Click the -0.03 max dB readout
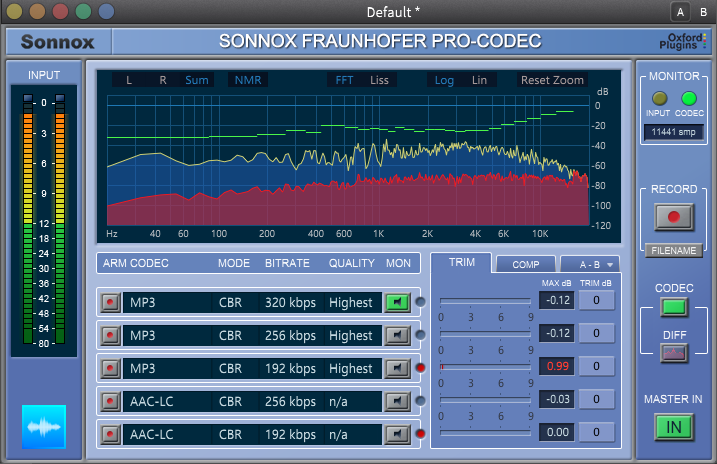 (557, 399)
